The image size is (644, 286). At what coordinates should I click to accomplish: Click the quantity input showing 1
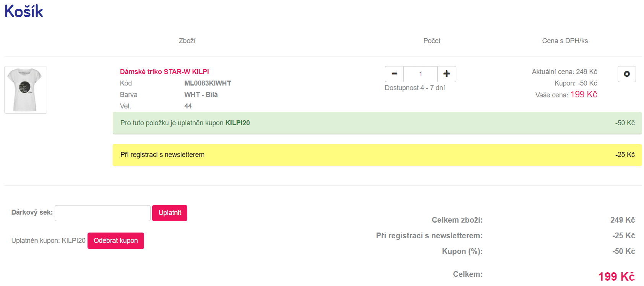click(x=420, y=74)
